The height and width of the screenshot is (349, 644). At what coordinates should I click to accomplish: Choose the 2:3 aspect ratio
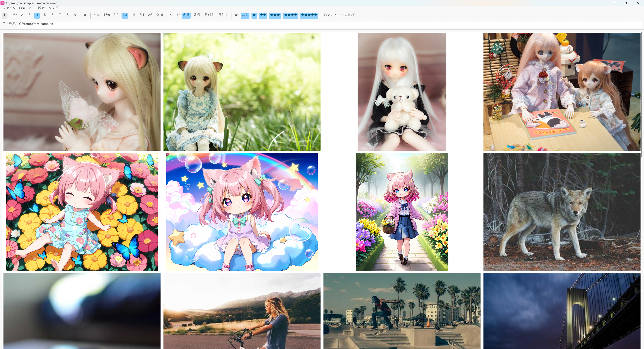150,15
